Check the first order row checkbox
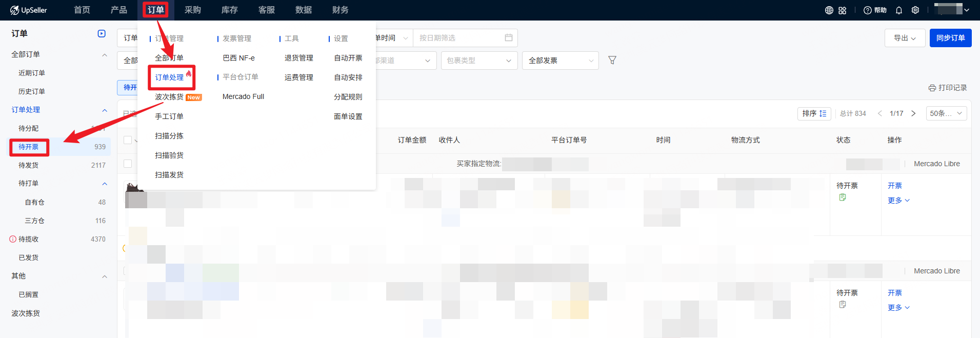This screenshot has width=980, height=338. coord(128,164)
